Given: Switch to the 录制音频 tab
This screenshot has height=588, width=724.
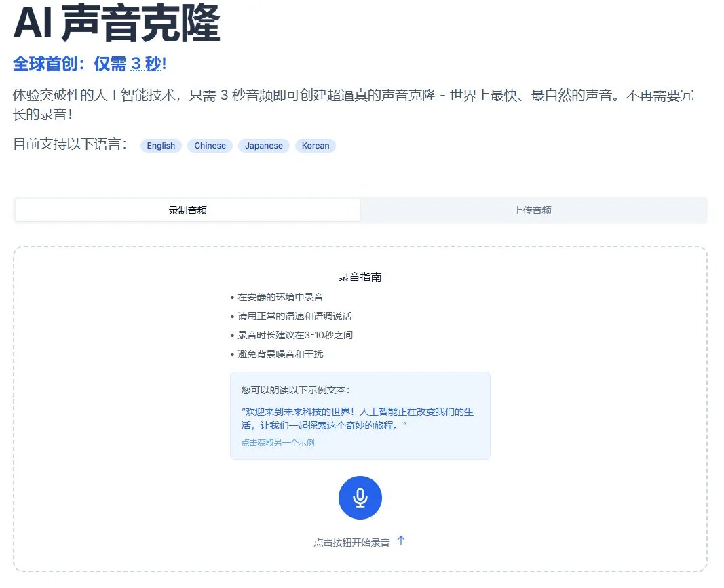Looking at the screenshot, I should point(187,210).
